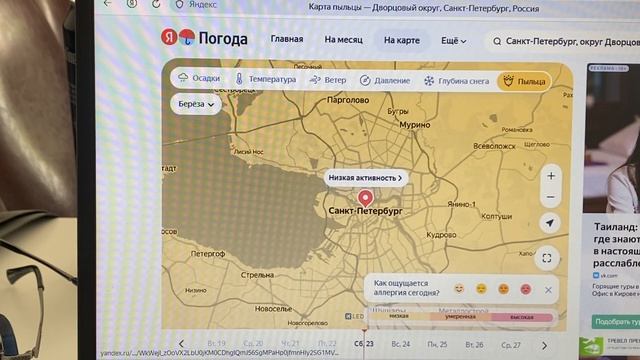Switch the map to Глубина снега layer
640x360 pixels.
[x=456, y=81]
